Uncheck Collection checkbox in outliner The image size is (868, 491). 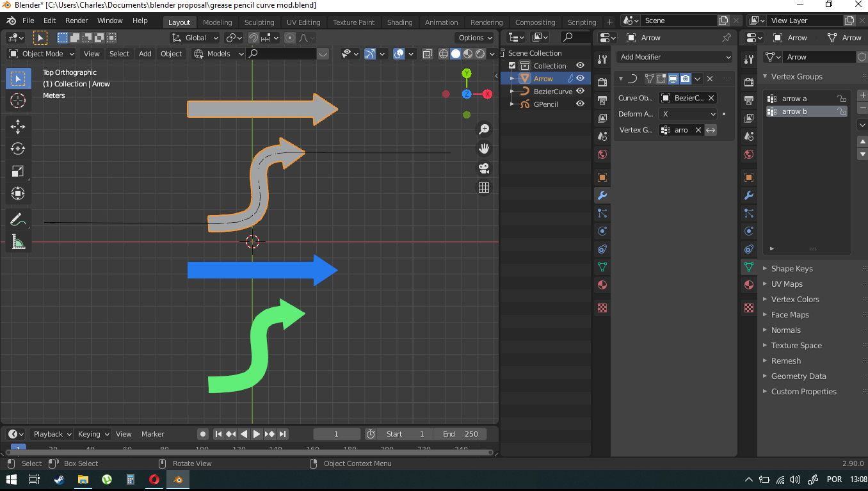(x=512, y=65)
